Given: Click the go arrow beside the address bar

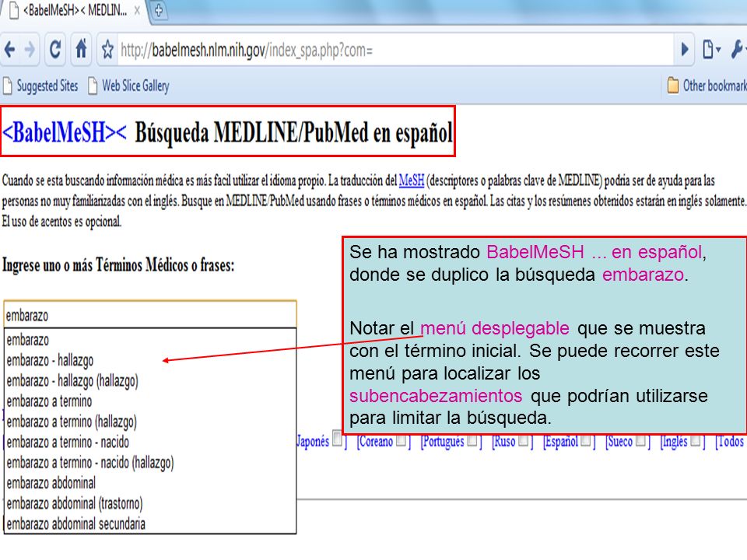Looking at the screenshot, I should click(685, 49).
